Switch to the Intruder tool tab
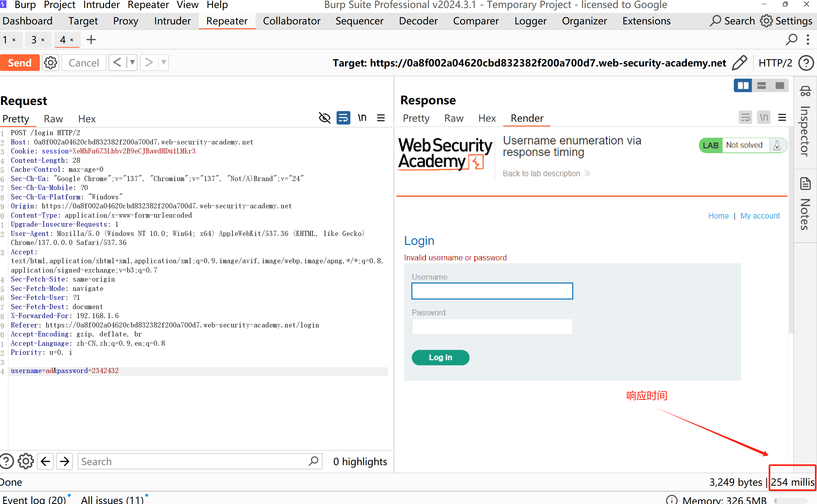 pyautogui.click(x=172, y=21)
